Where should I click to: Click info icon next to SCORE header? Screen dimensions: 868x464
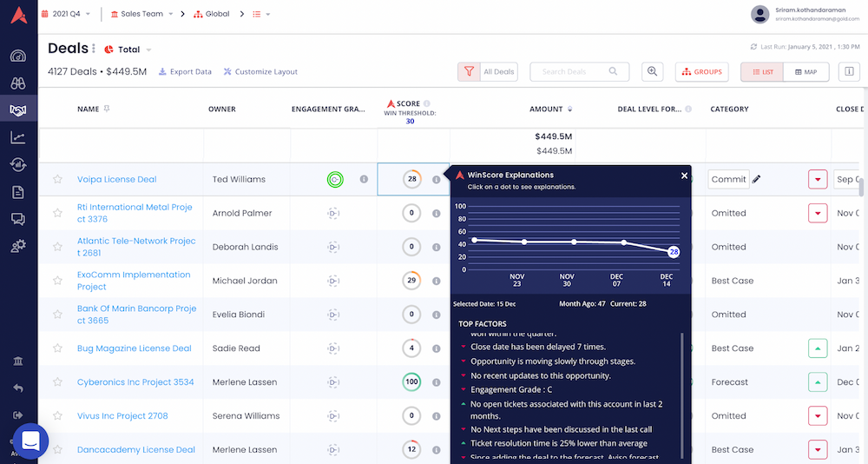(427, 103)
